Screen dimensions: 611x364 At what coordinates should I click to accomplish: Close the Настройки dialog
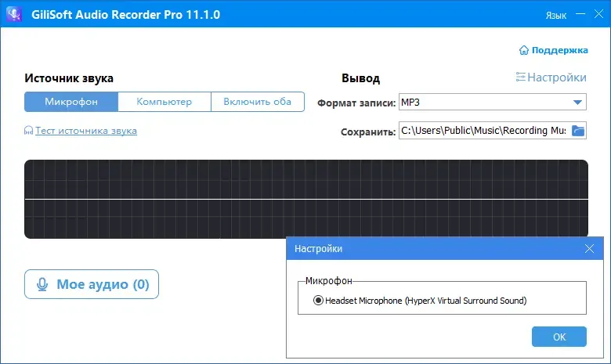click(x=589, y=248)
